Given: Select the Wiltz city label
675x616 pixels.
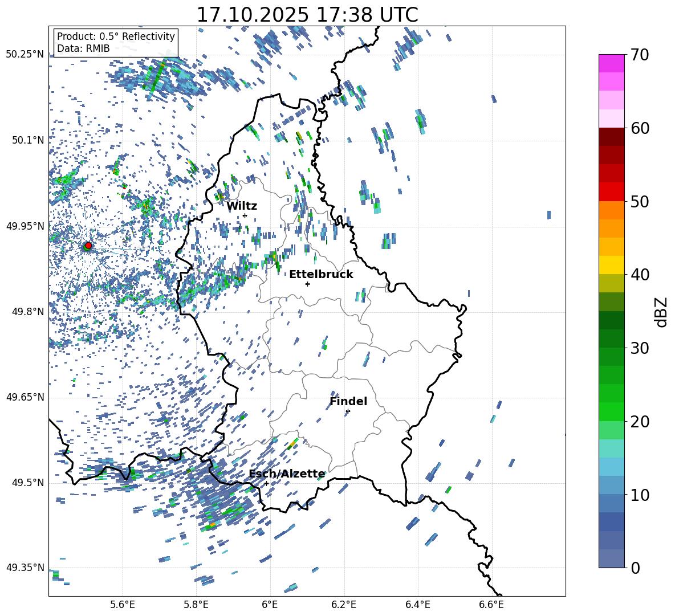Looking at the screenshot, I should (x=242, y=206).
